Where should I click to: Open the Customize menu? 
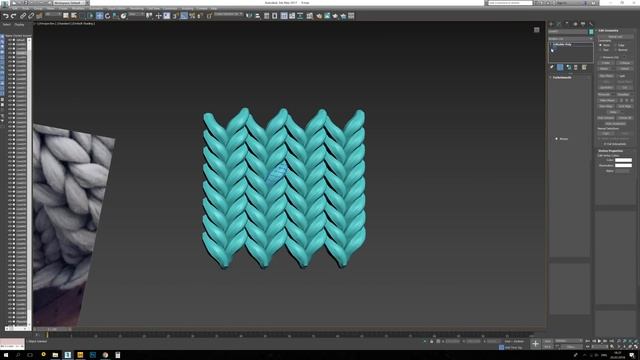[x=170, y=9]
